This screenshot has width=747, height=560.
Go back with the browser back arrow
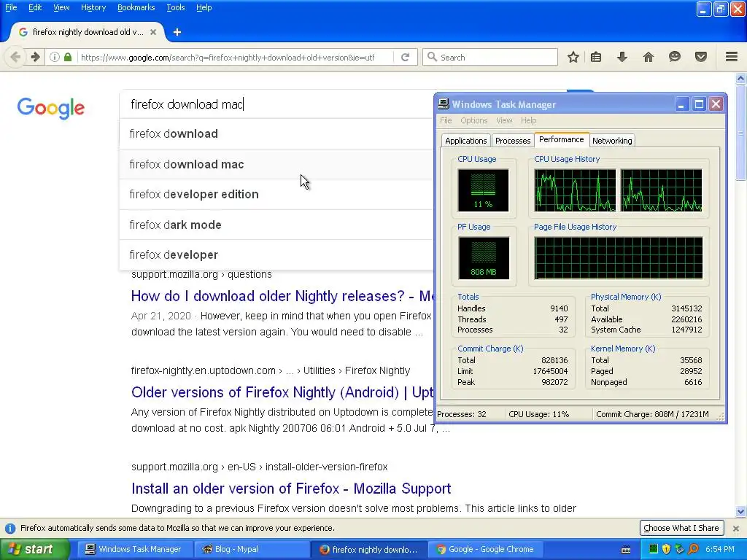coord(15,57)
